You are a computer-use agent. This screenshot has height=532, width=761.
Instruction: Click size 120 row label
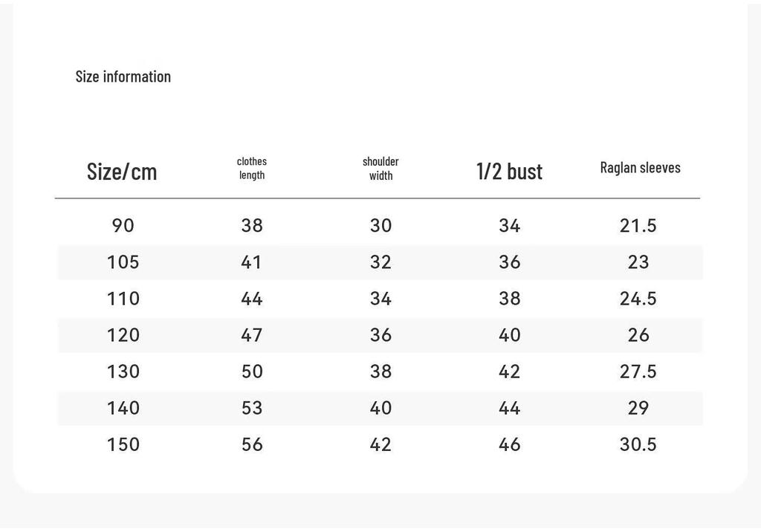pyautogui.click(x=123, y=335)
